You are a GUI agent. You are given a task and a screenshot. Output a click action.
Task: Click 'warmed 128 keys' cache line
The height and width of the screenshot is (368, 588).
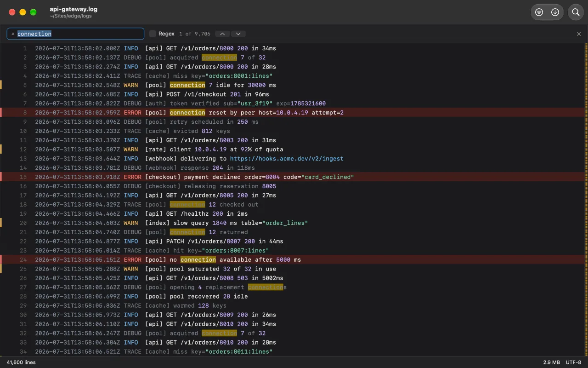click(294, 306)
